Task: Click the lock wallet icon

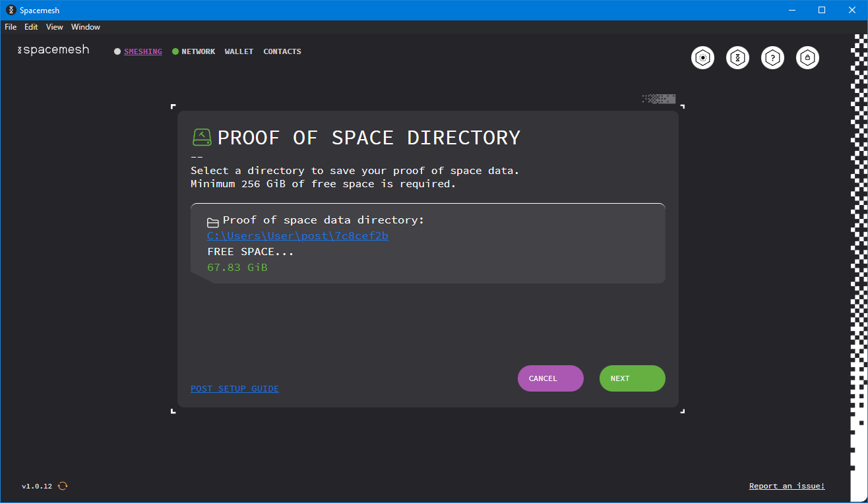Action: point(808,58)
